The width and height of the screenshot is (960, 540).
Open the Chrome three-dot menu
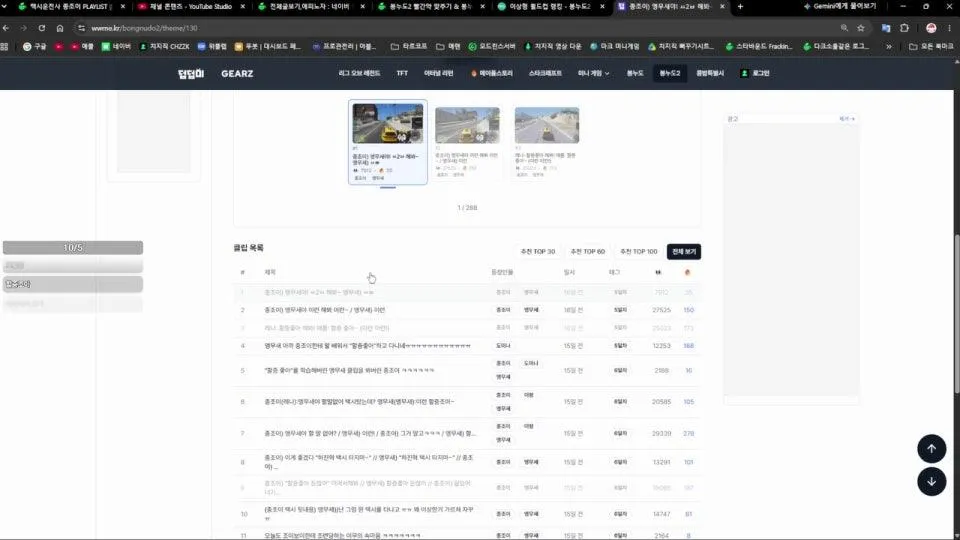[950, 28]
